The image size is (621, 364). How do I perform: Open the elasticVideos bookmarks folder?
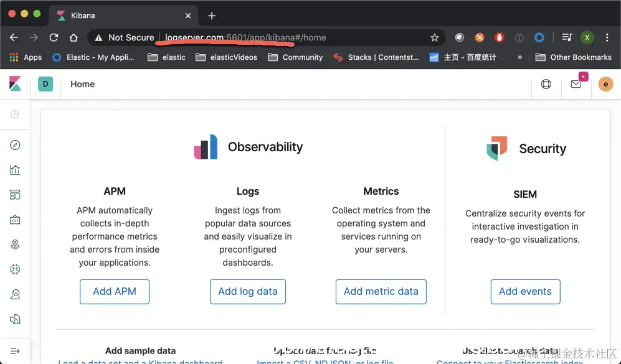tap(227, 57)
